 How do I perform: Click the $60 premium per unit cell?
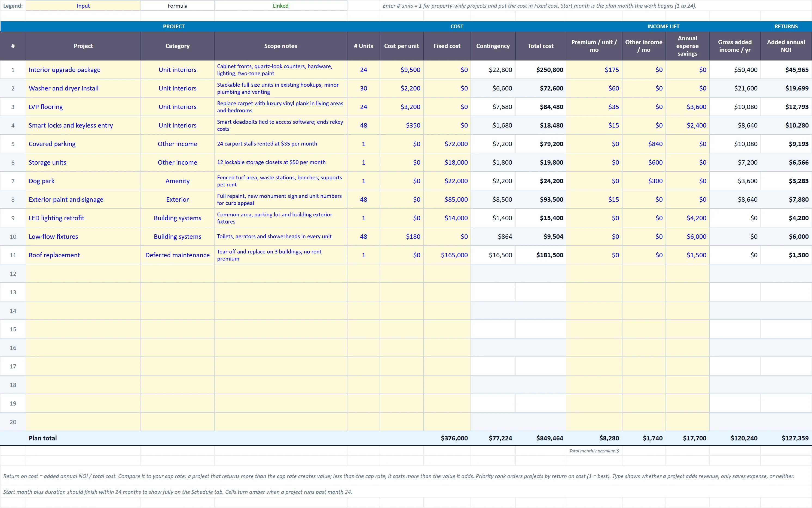click(594, 88)
